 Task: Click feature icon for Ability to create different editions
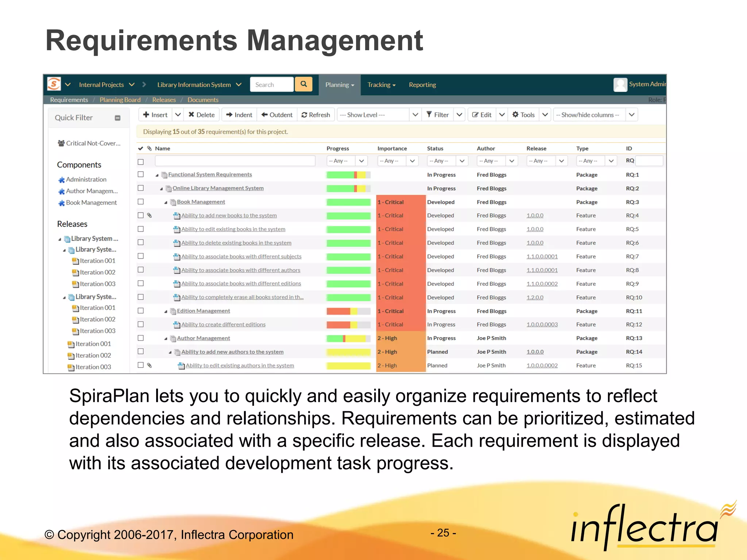[177, 325]
